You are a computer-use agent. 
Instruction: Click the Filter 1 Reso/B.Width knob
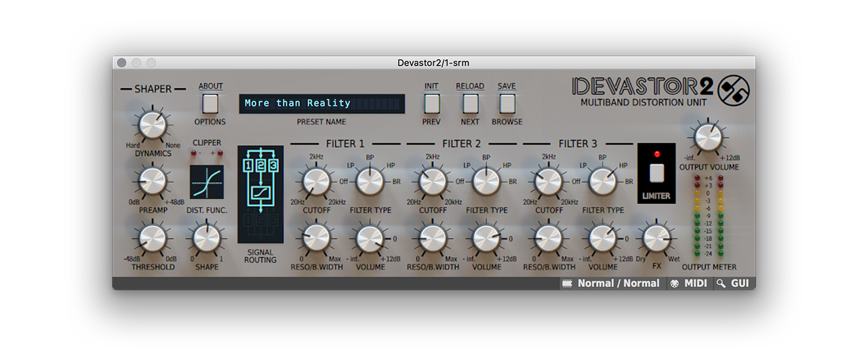tap(317, 238)
